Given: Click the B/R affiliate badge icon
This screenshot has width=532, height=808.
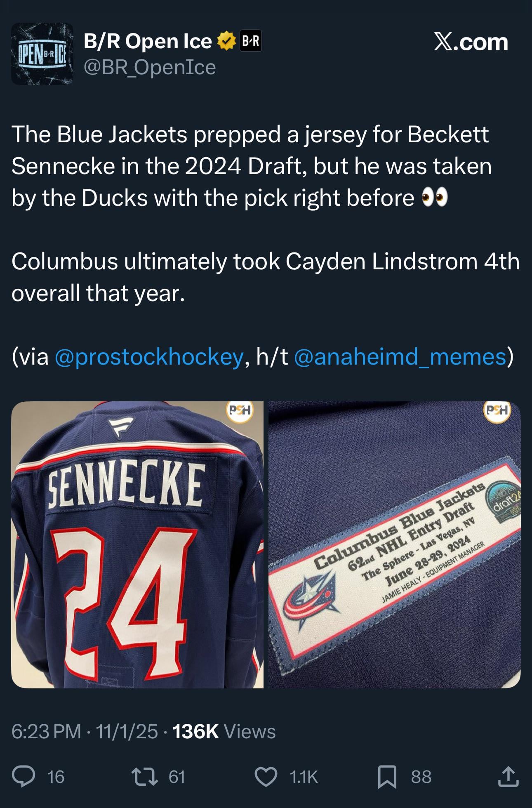Looking at the screenshot, I should coord(250,41).
